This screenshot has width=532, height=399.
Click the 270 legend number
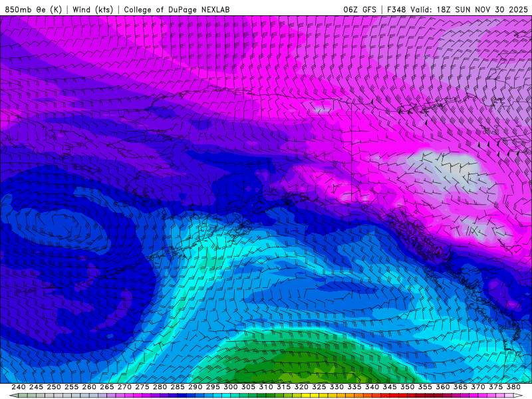coord(124,387)
